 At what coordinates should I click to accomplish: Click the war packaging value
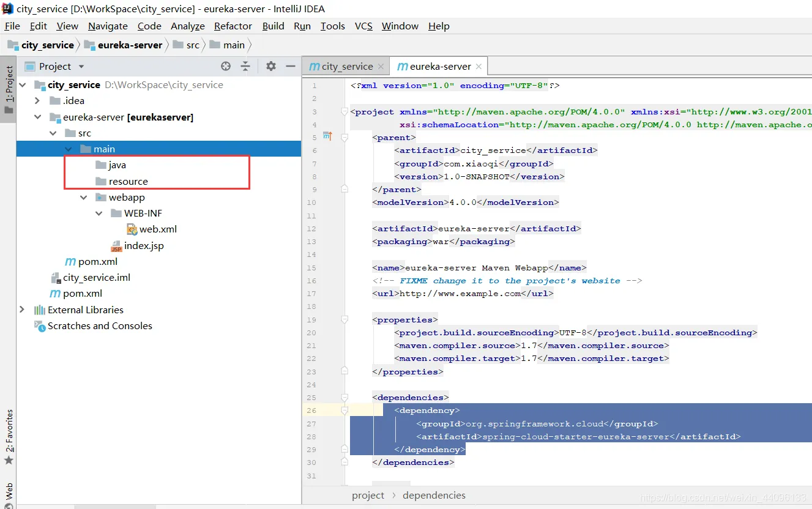point(441,242)
